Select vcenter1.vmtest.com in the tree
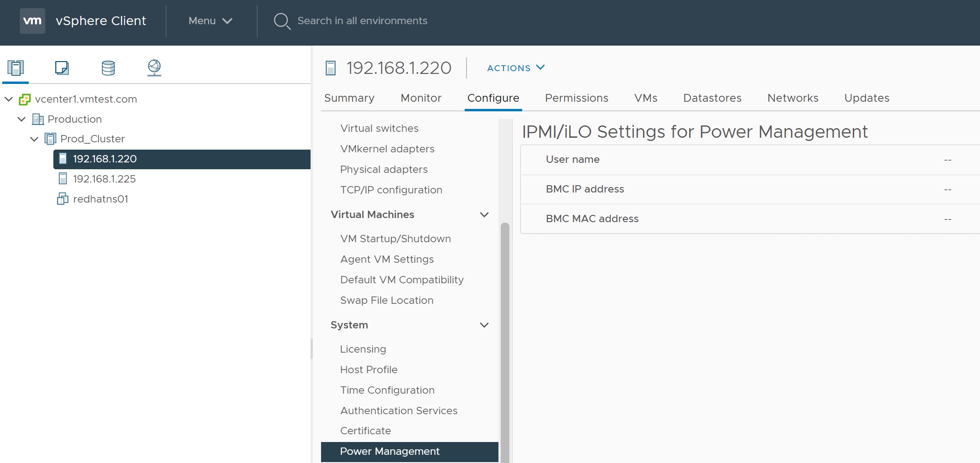The height and width of the screenshot is (463, 980). tap(86, 99)
